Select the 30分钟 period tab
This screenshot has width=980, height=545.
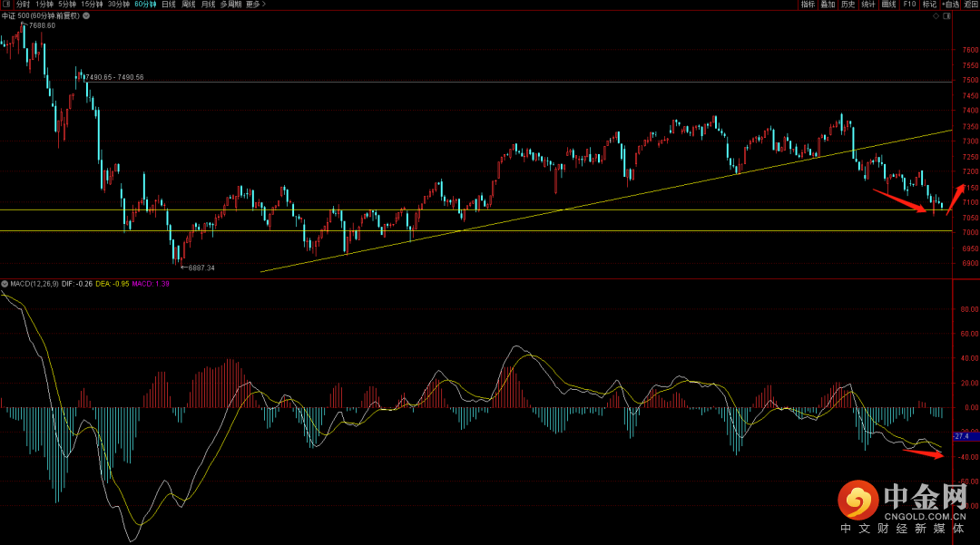point(119,5)
